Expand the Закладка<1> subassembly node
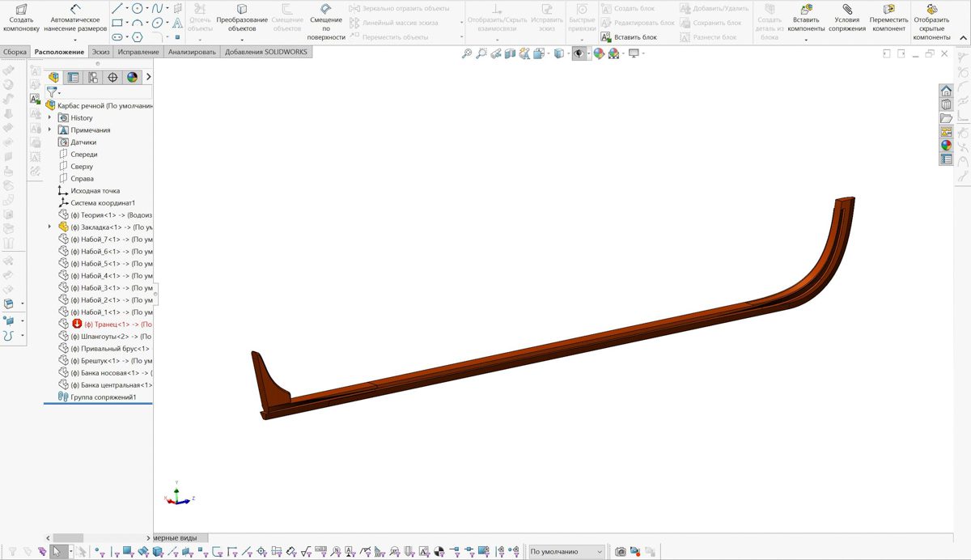Viewport: 971px width, 560px height. pyautogui.click(x=50, y=227)
